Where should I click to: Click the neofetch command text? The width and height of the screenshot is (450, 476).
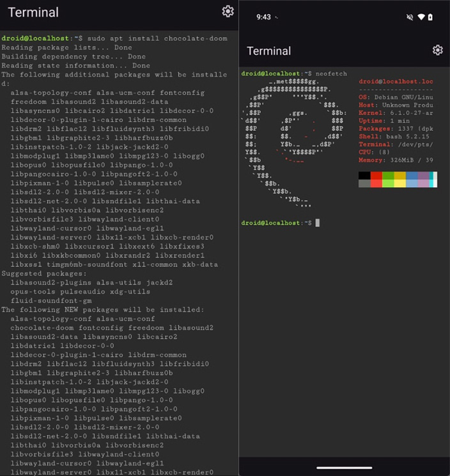click(331, 73)
